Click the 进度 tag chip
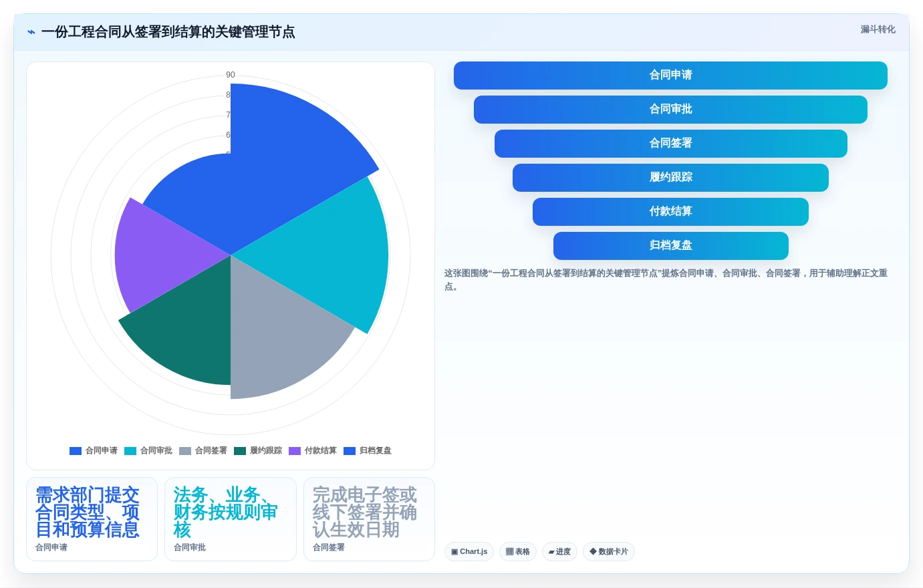Screen dimensions: 923x588 (559, 551)
